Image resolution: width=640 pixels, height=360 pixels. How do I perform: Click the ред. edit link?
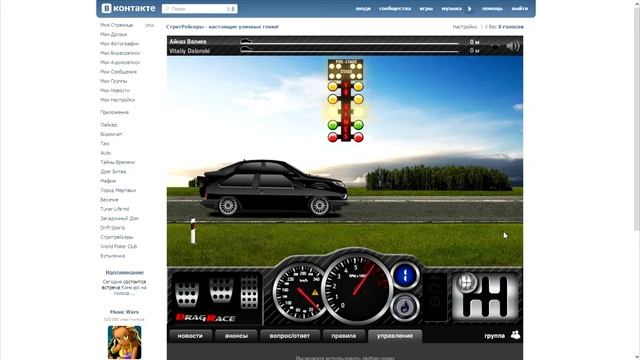(x=150, y=25)
